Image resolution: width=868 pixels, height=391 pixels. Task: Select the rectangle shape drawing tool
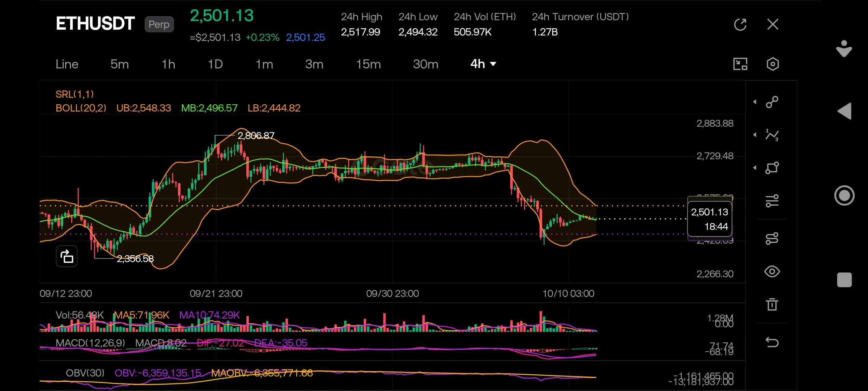[x=772, y=168]
